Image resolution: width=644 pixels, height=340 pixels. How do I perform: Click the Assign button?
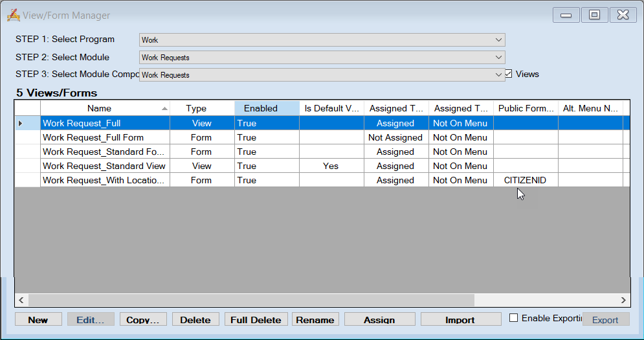tap(379, 319)
